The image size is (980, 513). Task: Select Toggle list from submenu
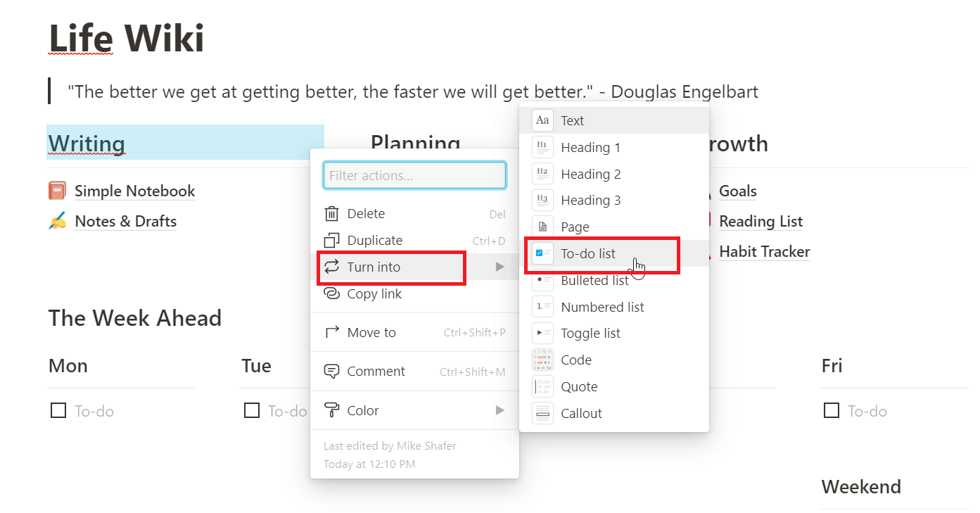590,334
